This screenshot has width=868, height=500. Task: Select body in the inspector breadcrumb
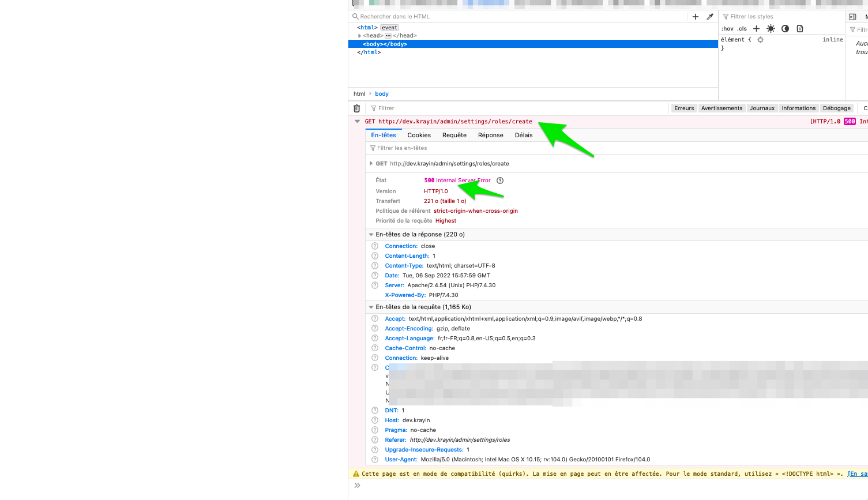coord(381,93)
